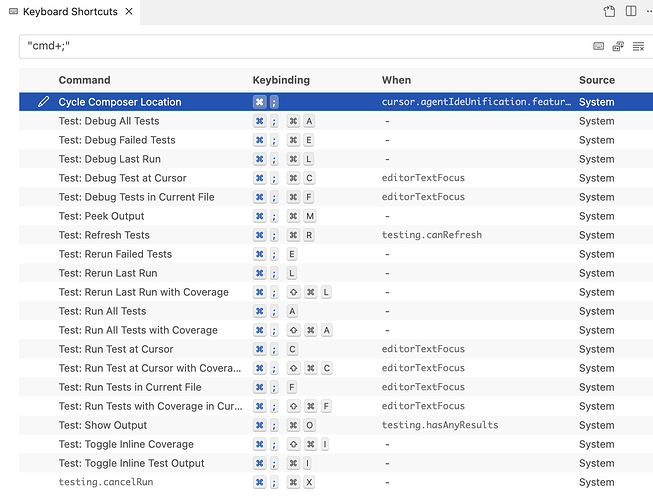
Task: Select the Test: Toggle Inline Coverage row
Action: point(126,444)
